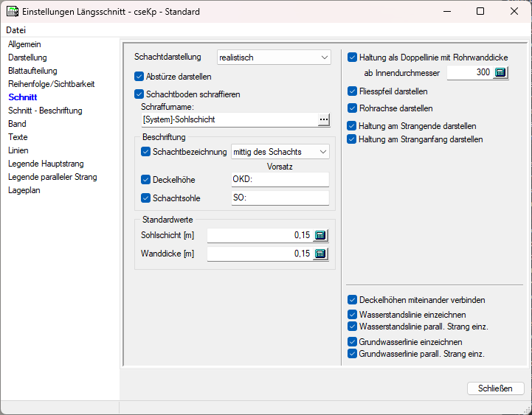Screen dimensions: 532x415
Task: Go to the Lageplan settings page
Action: pyautogui.click(x=24, y=190)
